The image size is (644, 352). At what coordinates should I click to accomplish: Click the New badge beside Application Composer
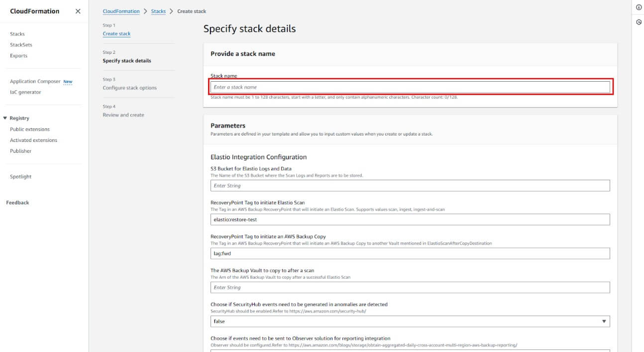pyautogui.click(x=68, y=82)
